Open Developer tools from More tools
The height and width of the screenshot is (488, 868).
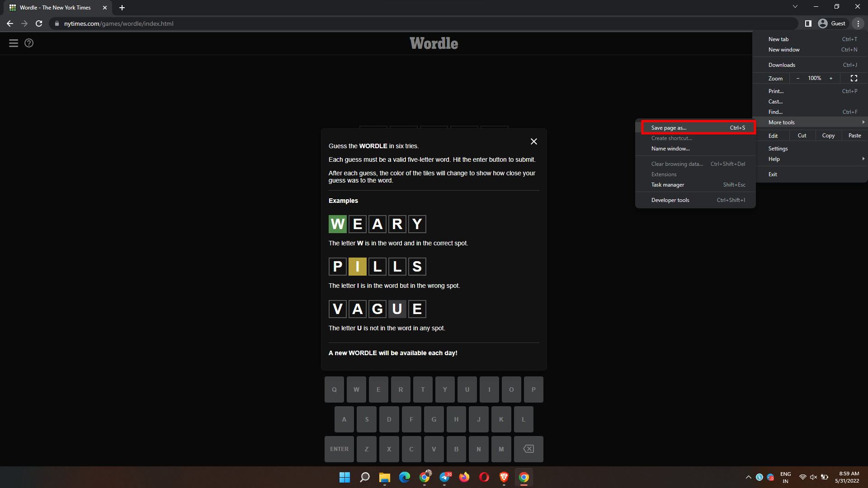695,200
